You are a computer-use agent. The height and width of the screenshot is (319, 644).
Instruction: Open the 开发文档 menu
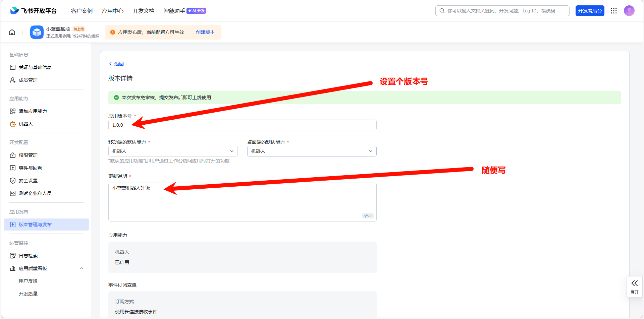(143, 11)
